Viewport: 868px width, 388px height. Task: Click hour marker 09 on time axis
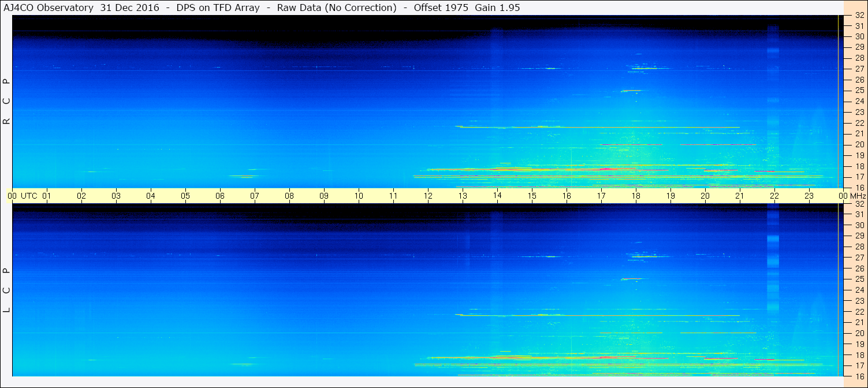pos(324,196)
